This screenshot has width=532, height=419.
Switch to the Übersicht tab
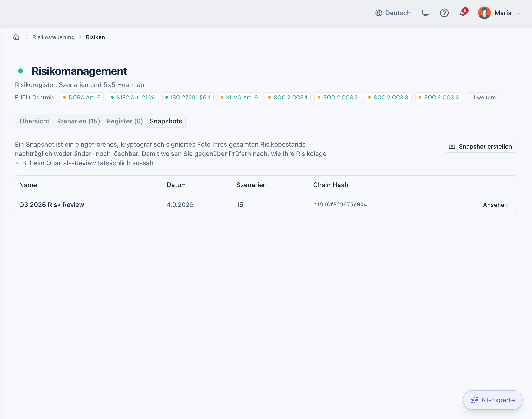(x=35, y=121)
